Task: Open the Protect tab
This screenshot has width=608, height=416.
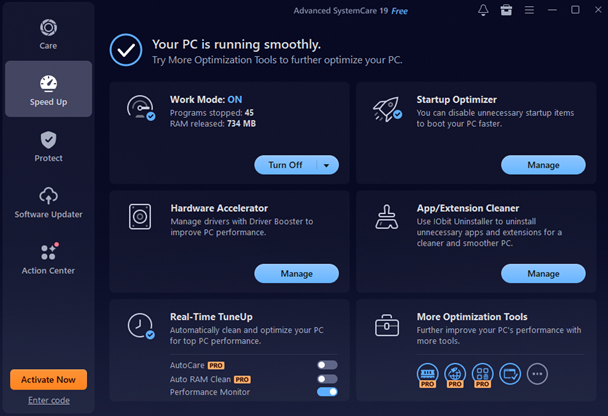Action: pyautogui.click(x=48, y=146)
